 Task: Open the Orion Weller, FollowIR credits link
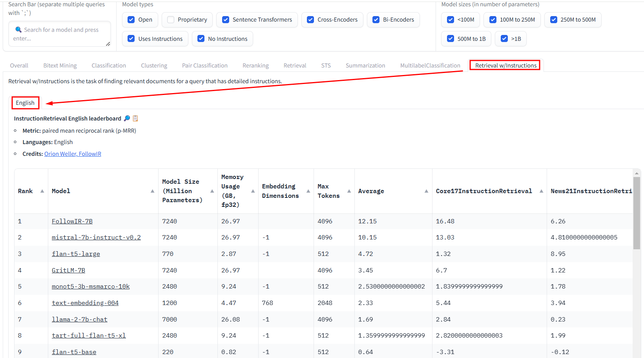73,154
